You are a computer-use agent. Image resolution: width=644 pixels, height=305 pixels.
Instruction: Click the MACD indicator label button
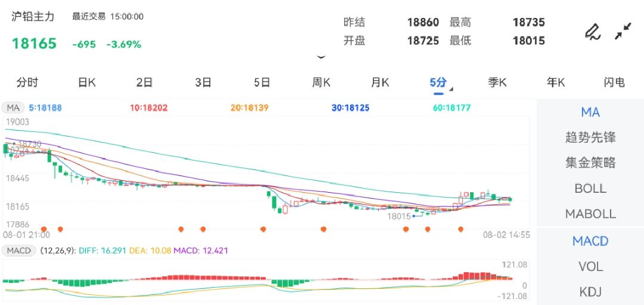pyautogui.click(x=19, y=250)
